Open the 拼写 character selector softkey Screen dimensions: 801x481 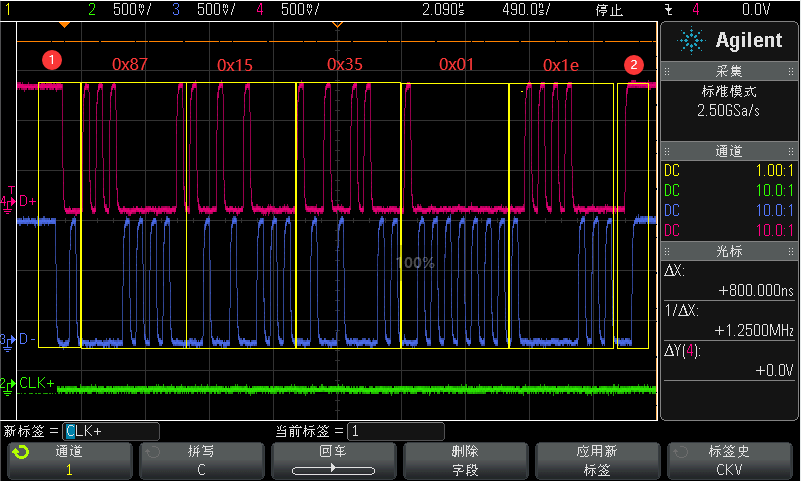(201, 460)
